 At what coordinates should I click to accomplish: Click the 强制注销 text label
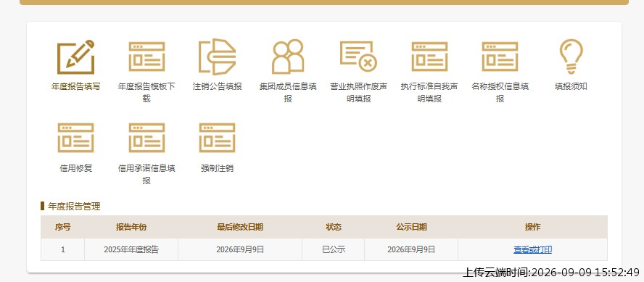pos(218,168)
